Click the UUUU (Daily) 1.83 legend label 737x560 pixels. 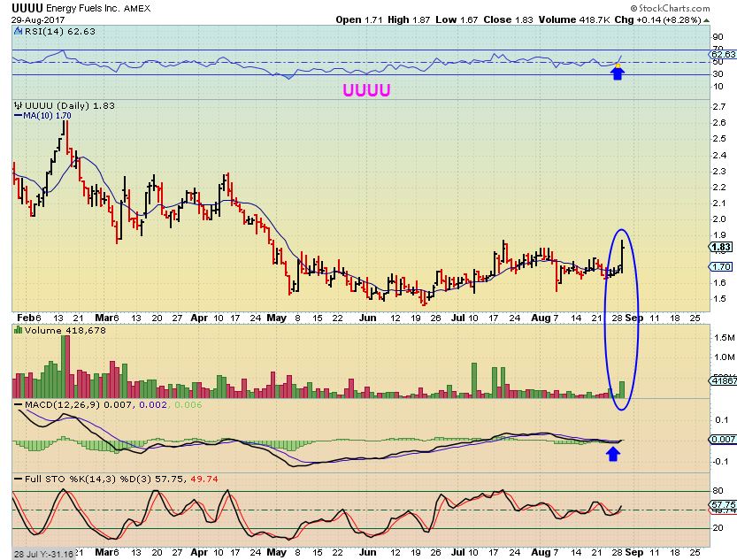click(70, 105)
